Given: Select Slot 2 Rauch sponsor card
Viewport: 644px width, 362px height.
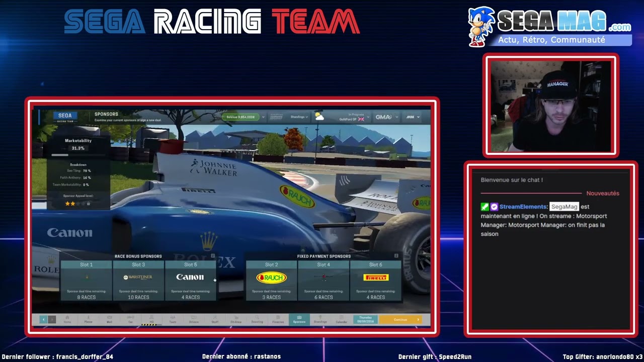Looking at the screenshot, I should click(272, 281).
